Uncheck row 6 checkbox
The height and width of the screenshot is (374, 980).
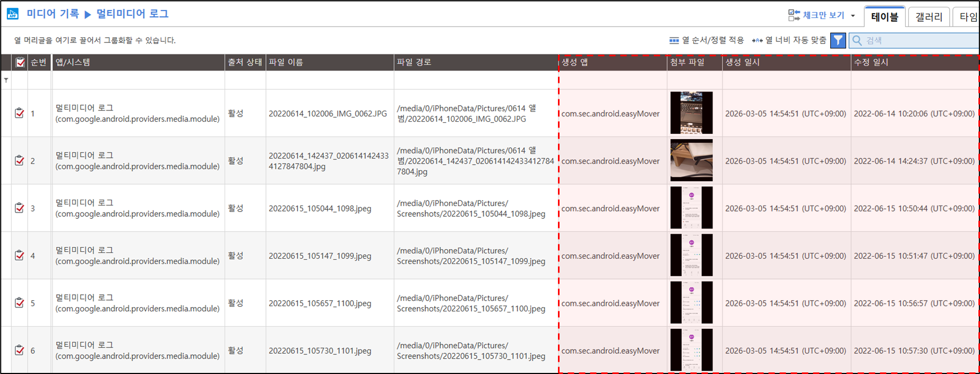coord(20,350)
